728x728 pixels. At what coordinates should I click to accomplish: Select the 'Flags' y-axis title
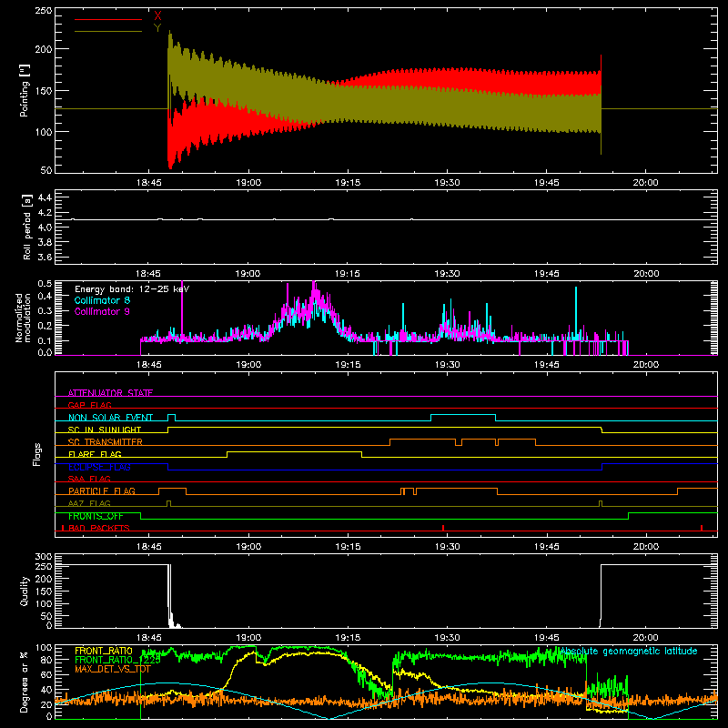[36, 454]
